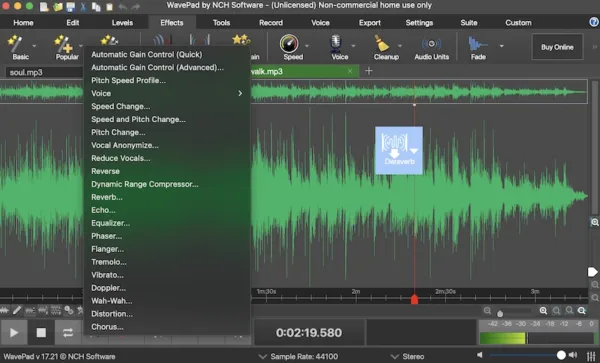600x363 pixels.
Task: Click the bookmark tag icon at right edge
Action: click(593, 272)
